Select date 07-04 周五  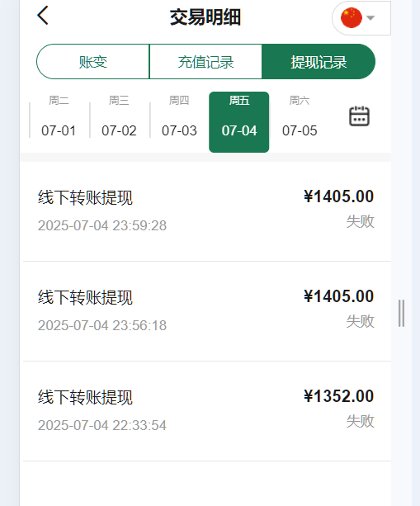239,122
